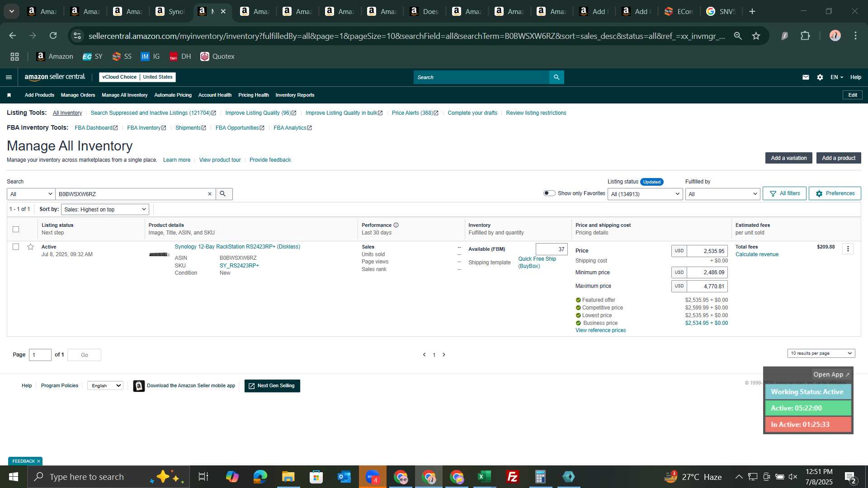Click the Next Gen Selling button
Screen dimensions: 868x488
(x=272, y=386)
